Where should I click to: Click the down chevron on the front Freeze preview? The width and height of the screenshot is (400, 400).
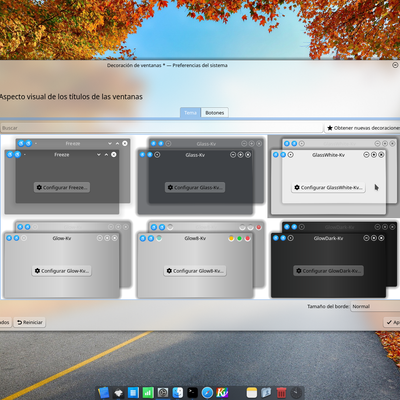pos(99,155)
